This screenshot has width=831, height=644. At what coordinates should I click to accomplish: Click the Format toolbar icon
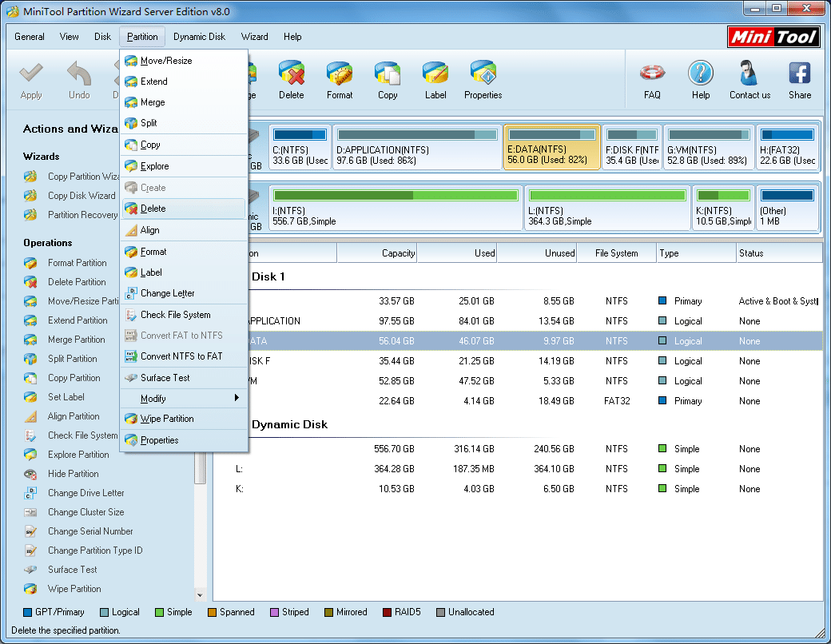[x=339, y=80]
